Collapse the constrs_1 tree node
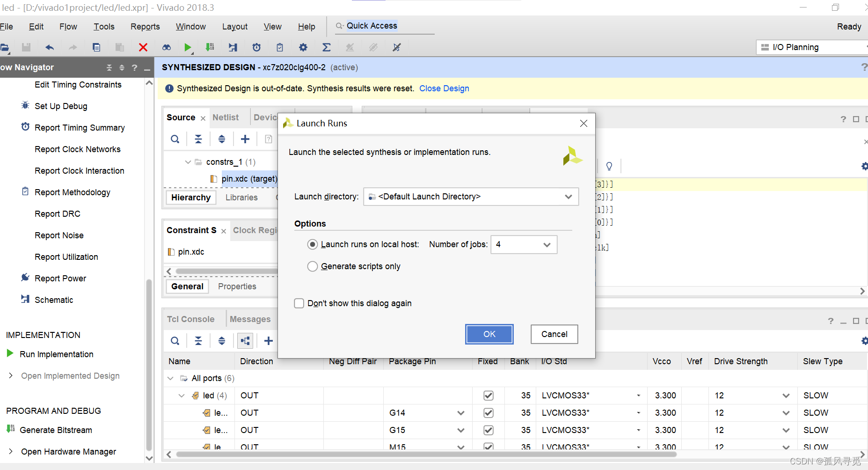 (188, 162)
